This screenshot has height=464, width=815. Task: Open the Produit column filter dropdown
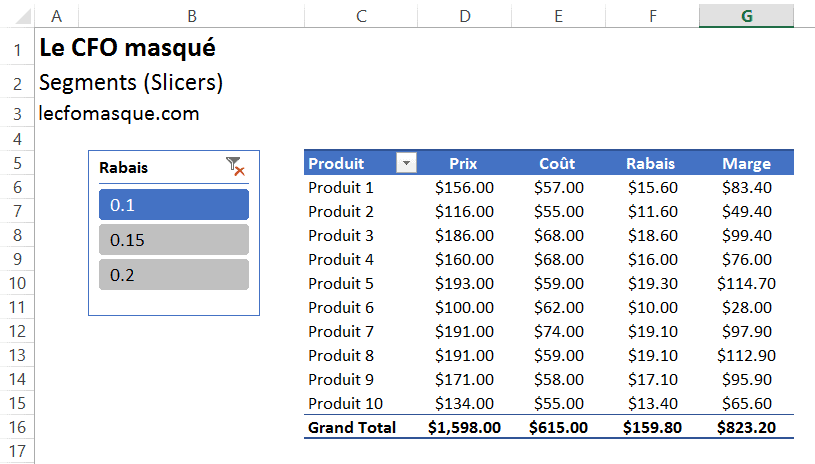pyautogui.click(x=407, y=164)
